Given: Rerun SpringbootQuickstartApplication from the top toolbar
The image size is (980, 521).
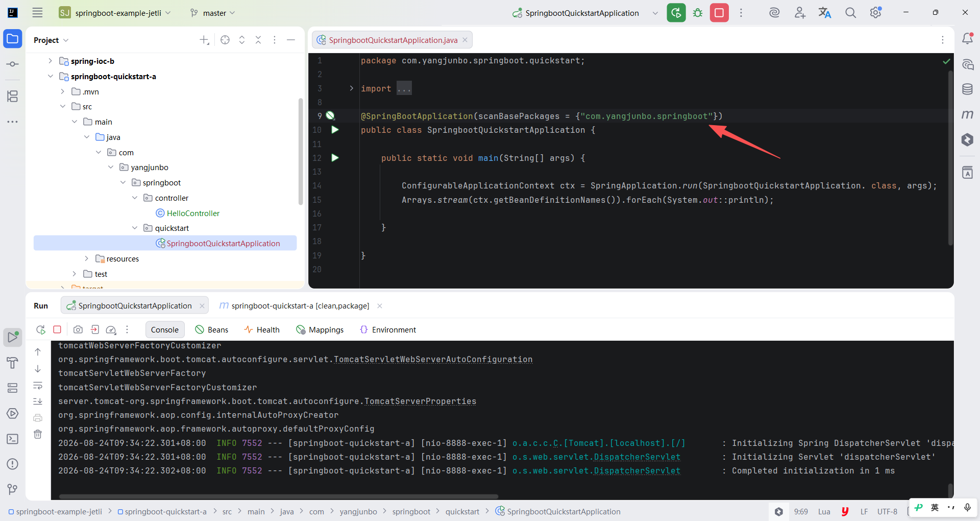Looking at the screenshot, I should tap(676, 13).
